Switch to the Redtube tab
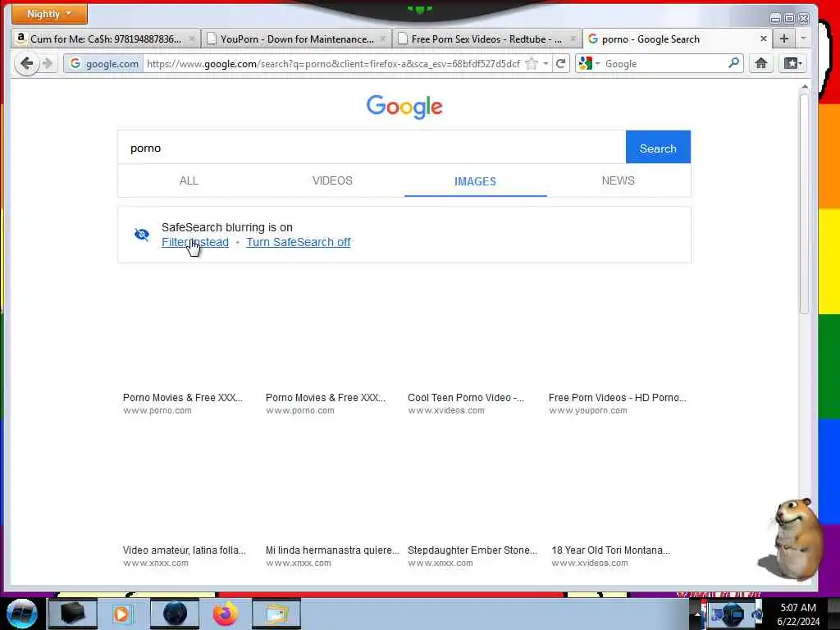Viewport: 840px width, 630px height. point(486,39)
